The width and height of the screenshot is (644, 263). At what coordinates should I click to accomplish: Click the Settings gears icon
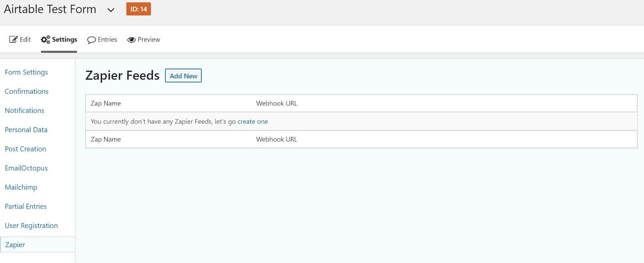pos(45,39)
